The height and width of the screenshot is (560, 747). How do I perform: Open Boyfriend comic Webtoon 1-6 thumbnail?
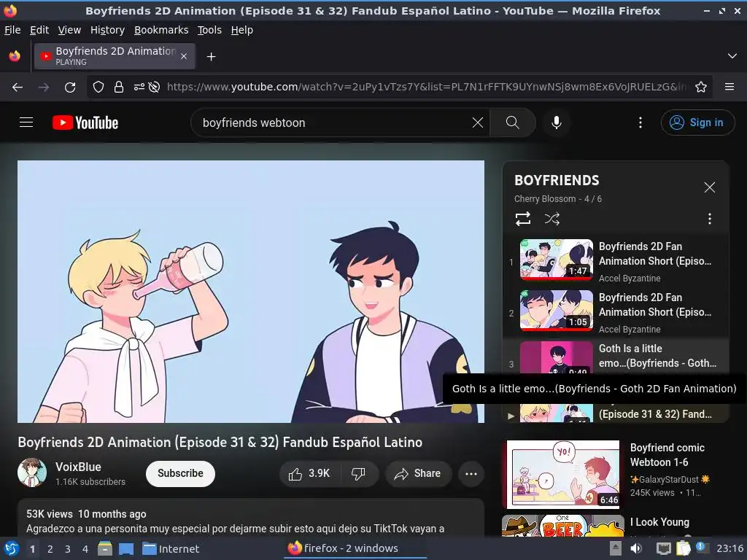click(563, 474)
